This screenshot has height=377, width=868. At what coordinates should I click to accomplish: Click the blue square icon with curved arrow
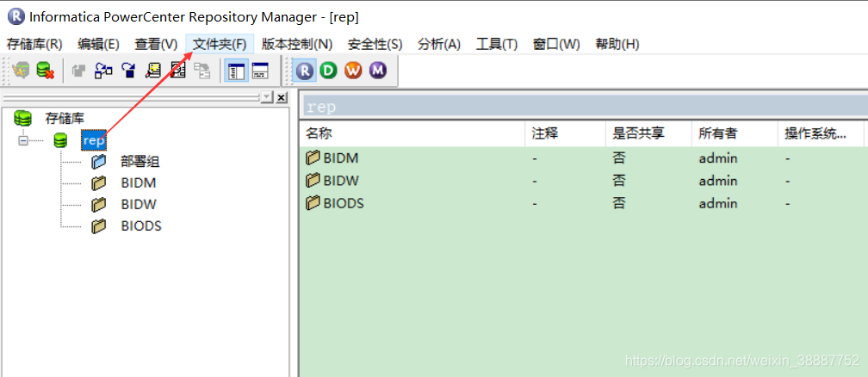coord(128,71)
